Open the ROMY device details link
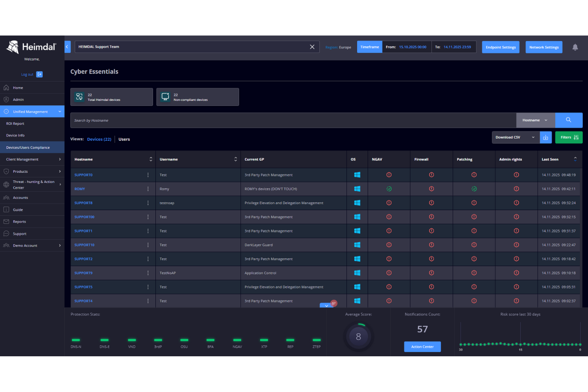The image size is (588, 392). pos(79,189)
